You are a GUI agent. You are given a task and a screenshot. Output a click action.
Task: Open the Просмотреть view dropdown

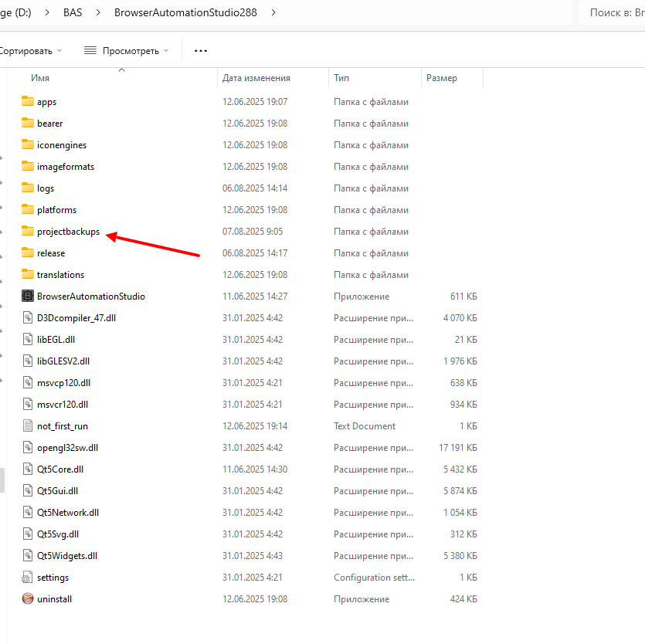(x=125, y=51)
